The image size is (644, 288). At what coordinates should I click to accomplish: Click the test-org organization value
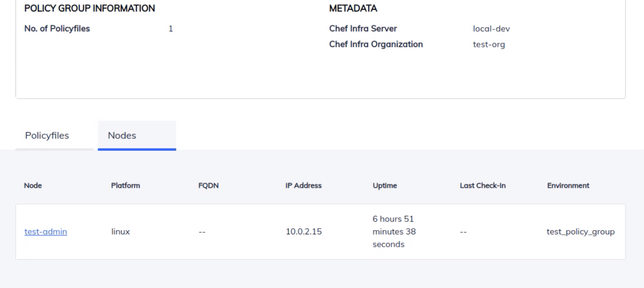click(x=485, y=44)
